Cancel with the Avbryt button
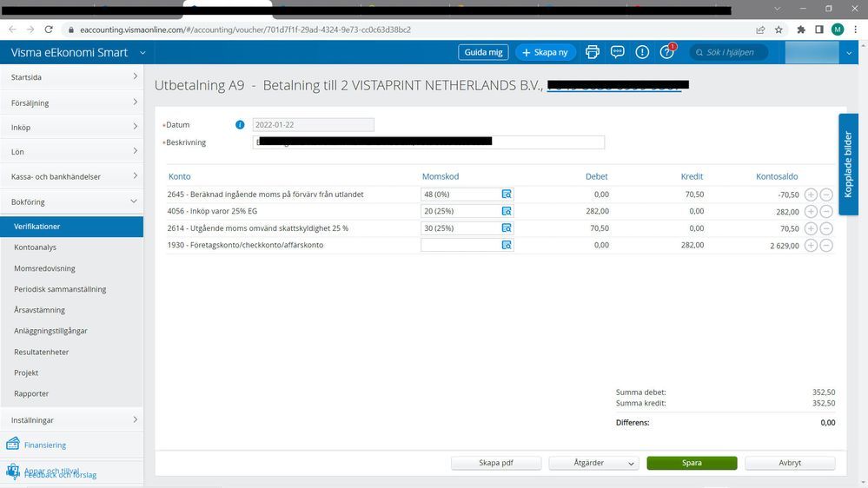Viewport: 868px width, 488px height. pyautogui.click(x=790, y=463)
